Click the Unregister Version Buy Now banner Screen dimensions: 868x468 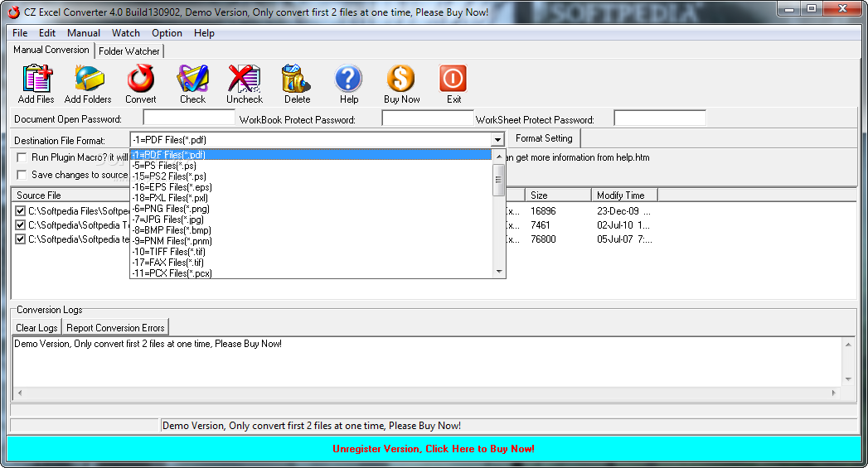pyautogui.click(x=434, y=449)
